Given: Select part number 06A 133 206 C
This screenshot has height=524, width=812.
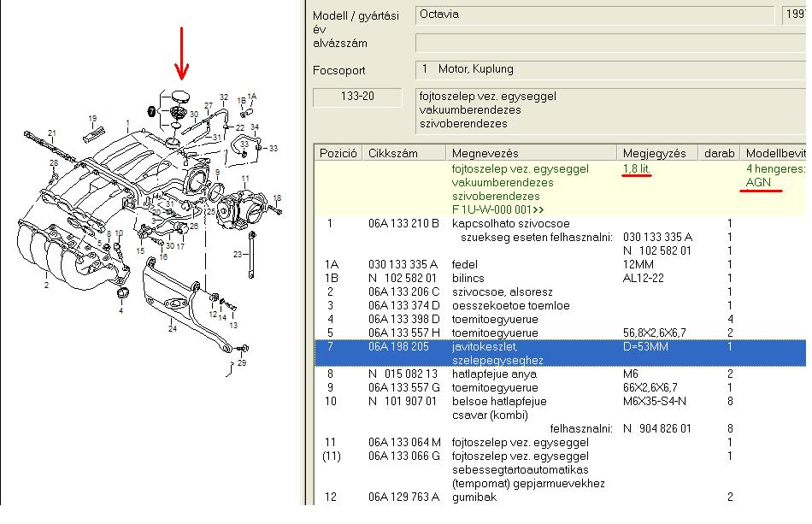Looking at the screenshot, I should (404, 292).
